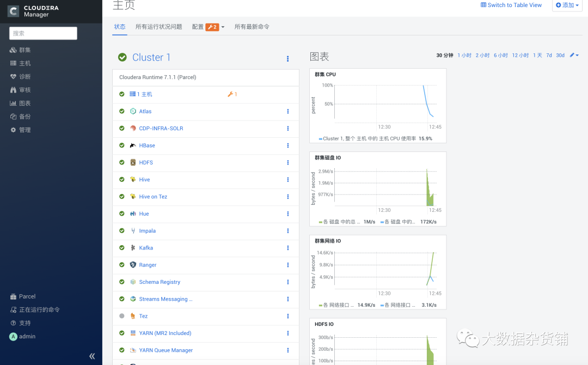Open the Hive on Tez service link
This screenshot has width=588, height=365.
[153, 197]
